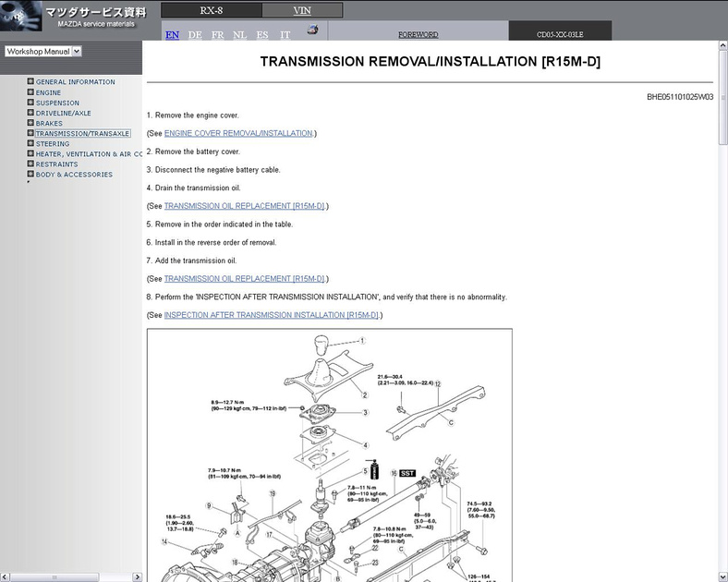Screen dimensions: 728x582
Task: Expand the BODY & ACCESSORIES tree node
Action: pyautogui.click(x=30, y=174)
